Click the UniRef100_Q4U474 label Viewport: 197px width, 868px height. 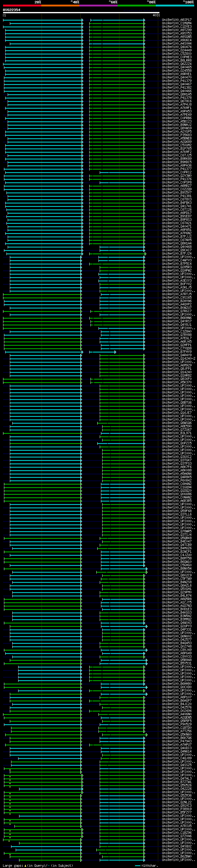pyautogui.click(x=177, y=47)
